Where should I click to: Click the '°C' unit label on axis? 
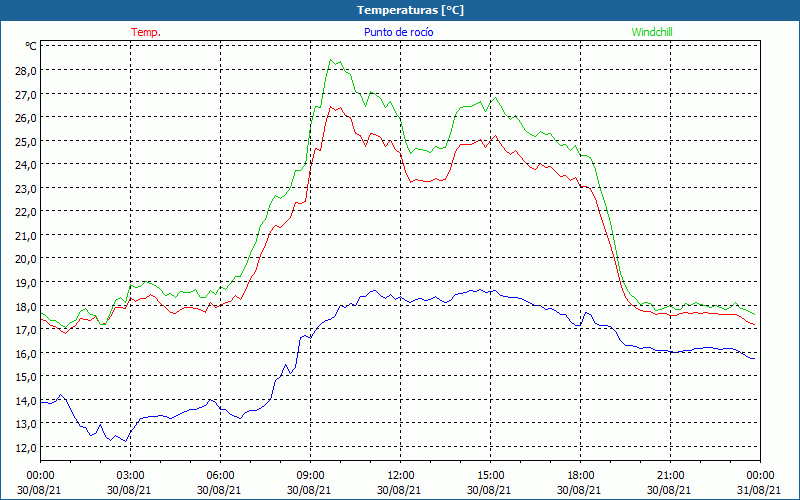click(x=31, y=46)
